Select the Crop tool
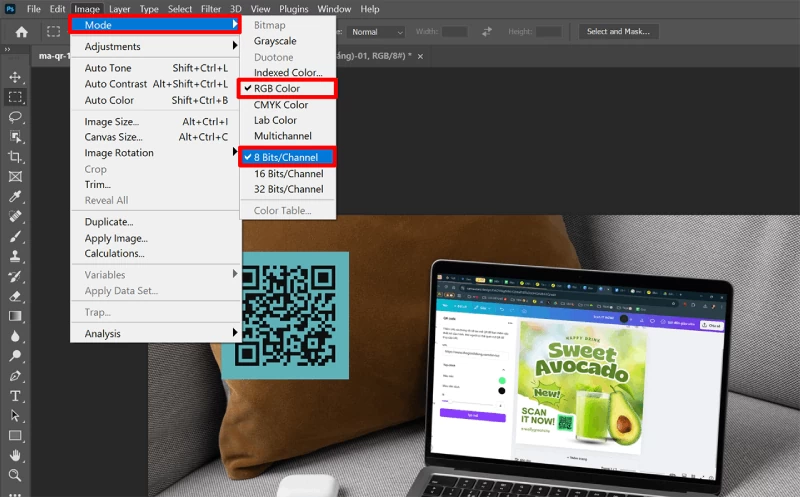Image resolution: width=800 pixels, height=497 pixels. click(x=15, y=157)
